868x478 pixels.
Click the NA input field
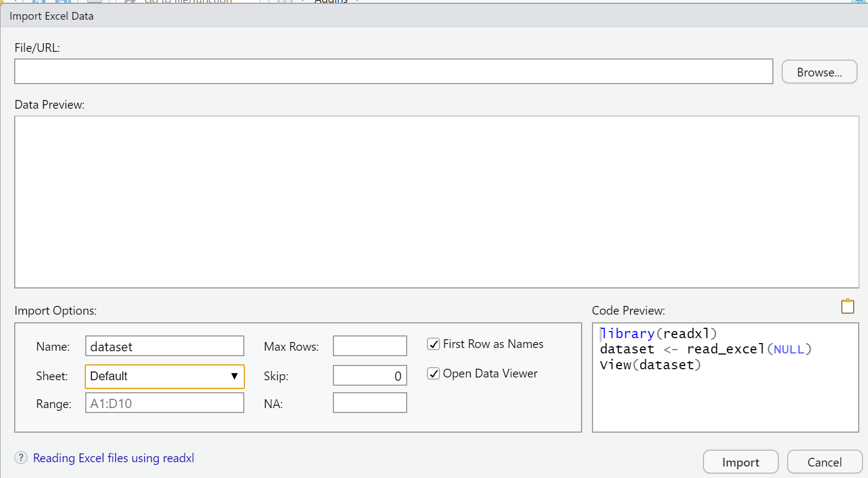coord(370,403)
